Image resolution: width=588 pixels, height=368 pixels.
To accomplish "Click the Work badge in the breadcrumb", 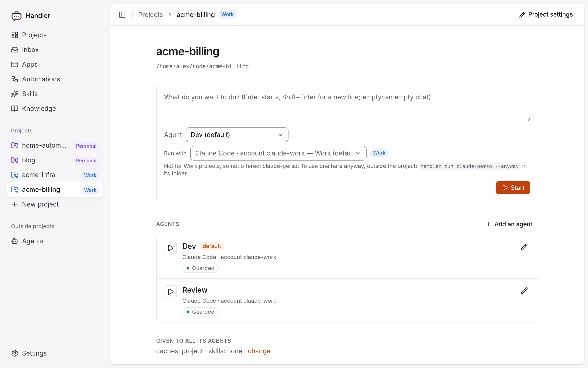I will click(x=227, y=14).
